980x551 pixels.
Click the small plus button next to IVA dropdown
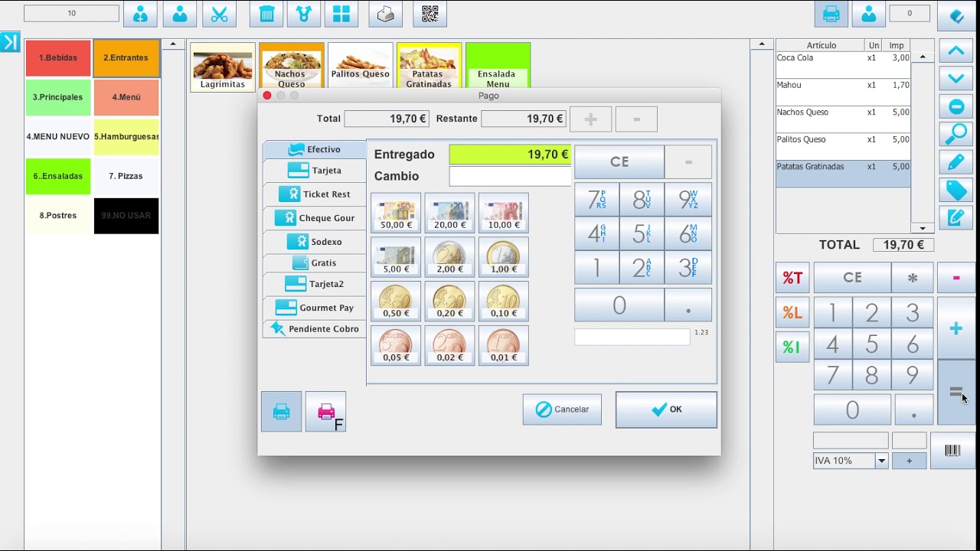909,461
